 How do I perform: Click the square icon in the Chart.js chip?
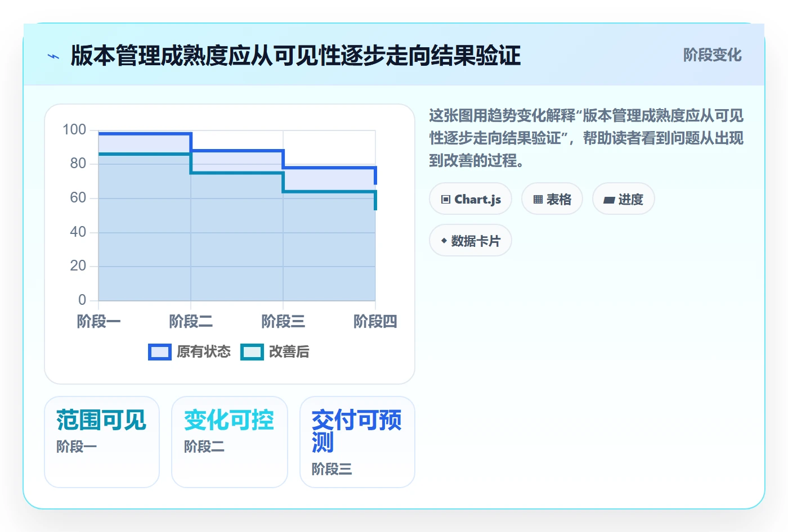pos(446,200)
